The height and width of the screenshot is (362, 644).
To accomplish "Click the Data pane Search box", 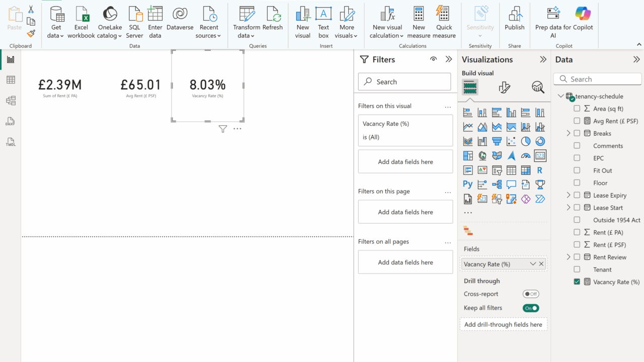I will (x=598, y=79).
